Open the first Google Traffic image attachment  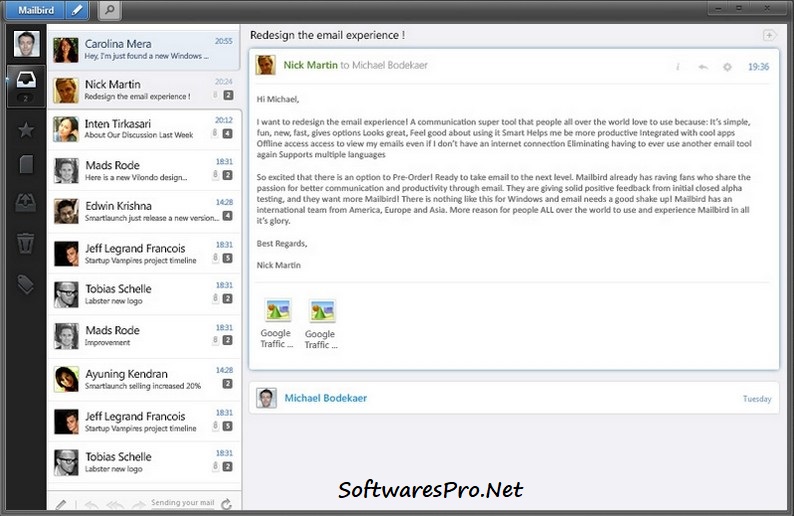point(277,324)
